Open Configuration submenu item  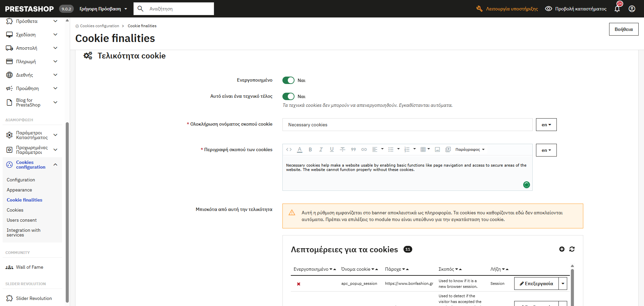(21, 180)
